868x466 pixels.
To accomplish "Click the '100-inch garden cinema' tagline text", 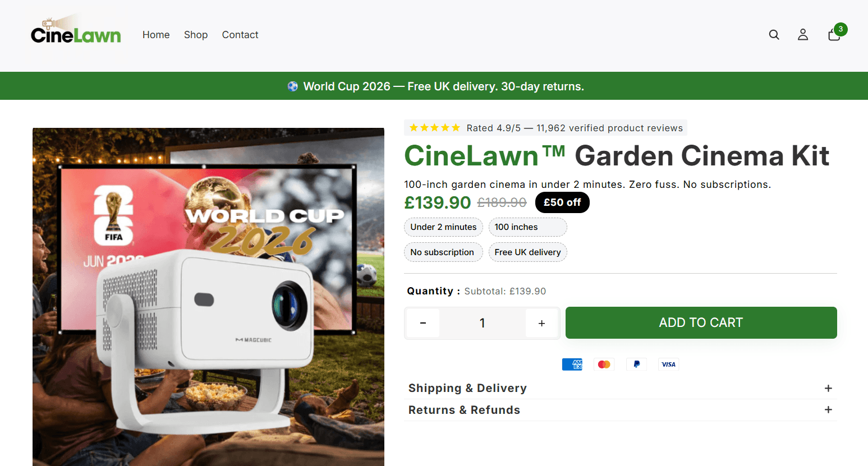I will coord(587,184).
